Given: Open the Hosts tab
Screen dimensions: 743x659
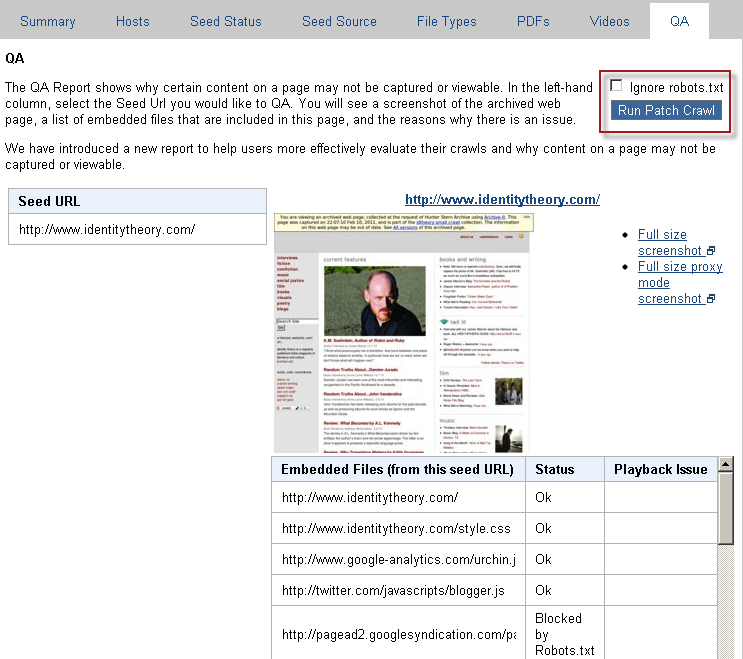Looking at the screenshot, I should tap(133, 21).
